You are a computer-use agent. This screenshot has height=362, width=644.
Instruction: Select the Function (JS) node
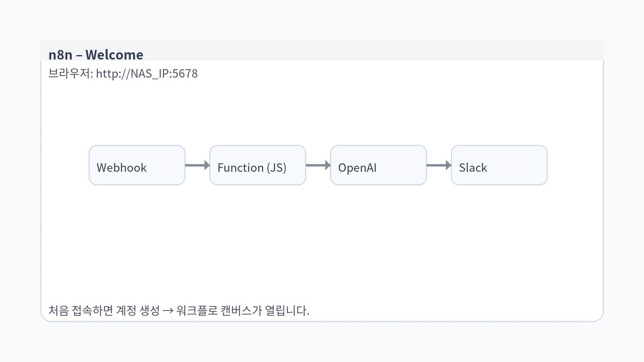[258, 165]
